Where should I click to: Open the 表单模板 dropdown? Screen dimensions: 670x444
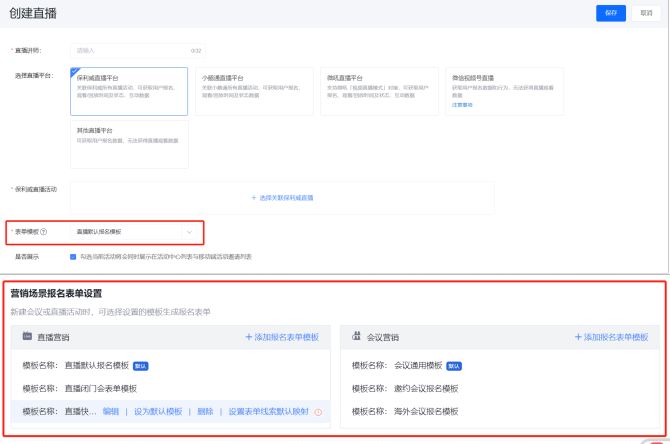point(136,232)
